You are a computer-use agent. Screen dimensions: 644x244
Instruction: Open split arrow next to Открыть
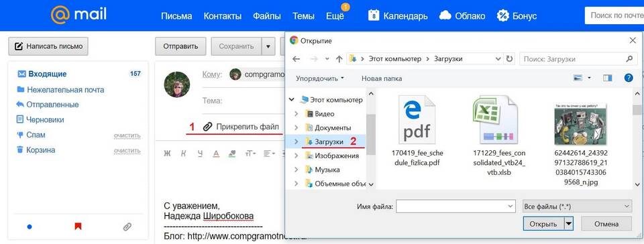(569, 224)
